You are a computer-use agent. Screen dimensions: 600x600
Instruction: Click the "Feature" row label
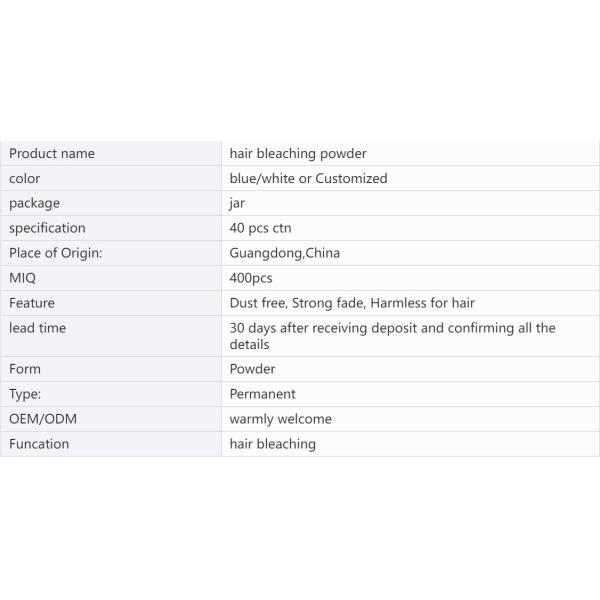32,304
